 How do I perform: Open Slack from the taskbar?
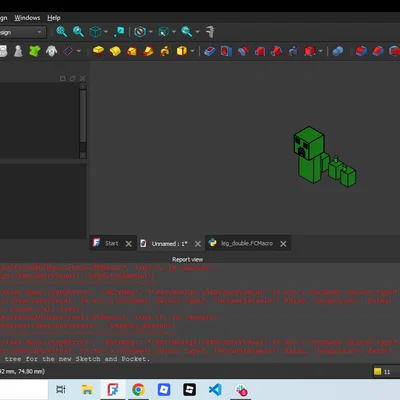pyautogui.click(x=241, y=389)
